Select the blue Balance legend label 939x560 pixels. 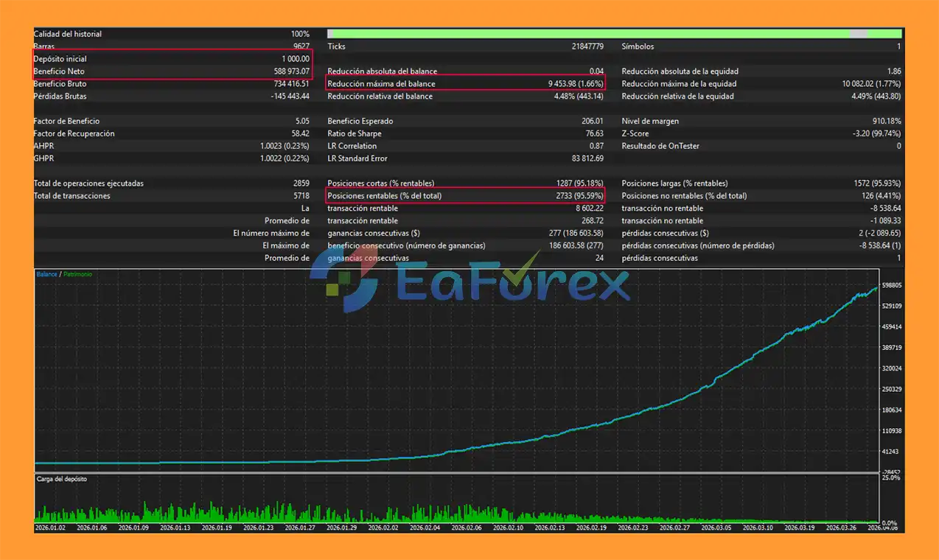(46, 274)
